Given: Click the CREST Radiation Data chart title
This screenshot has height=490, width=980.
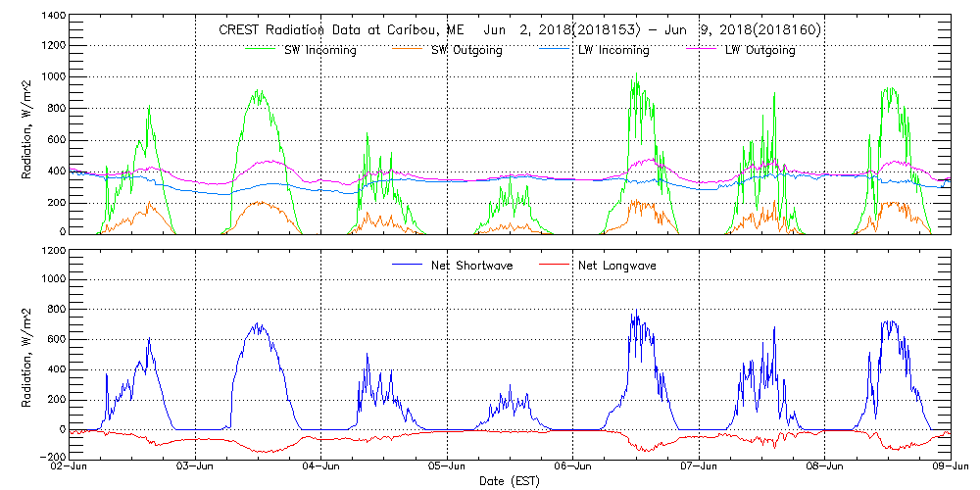Looking at the screenshot, I should pyautogui.click(x=518, y=29).
